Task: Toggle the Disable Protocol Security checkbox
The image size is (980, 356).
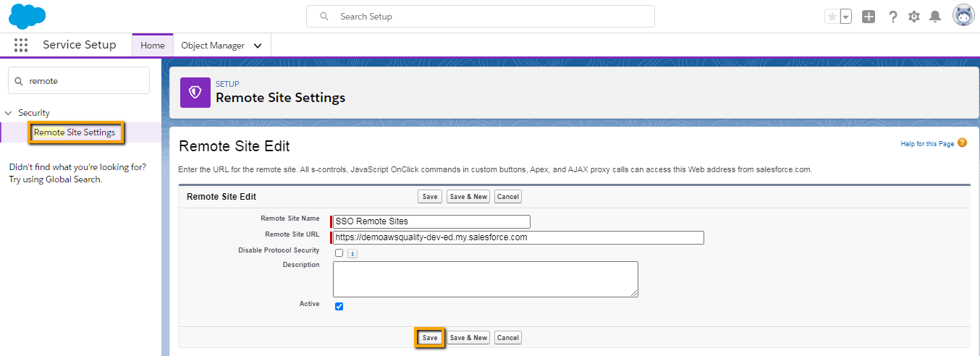Action: [339, 253]
